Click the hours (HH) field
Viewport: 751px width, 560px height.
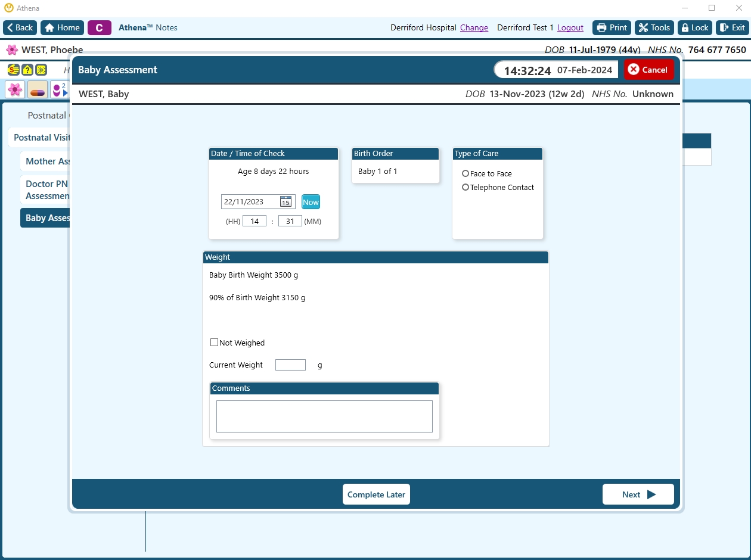pos(255,221)
